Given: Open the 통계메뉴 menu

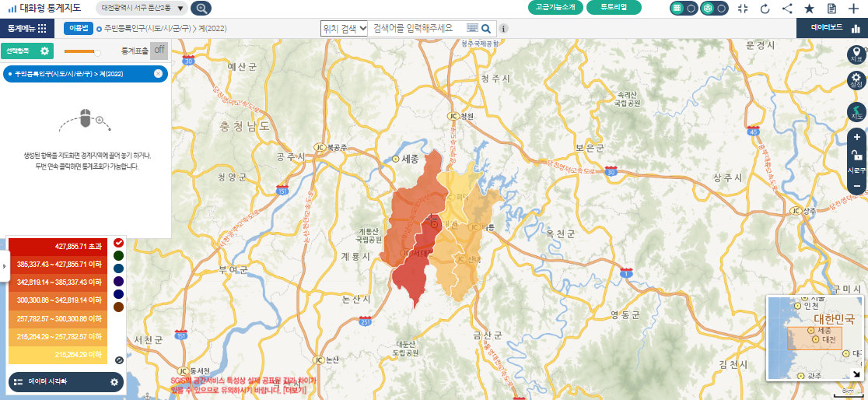Looking at the screenshot, I should pyautogui.click(x=27, y=28).
